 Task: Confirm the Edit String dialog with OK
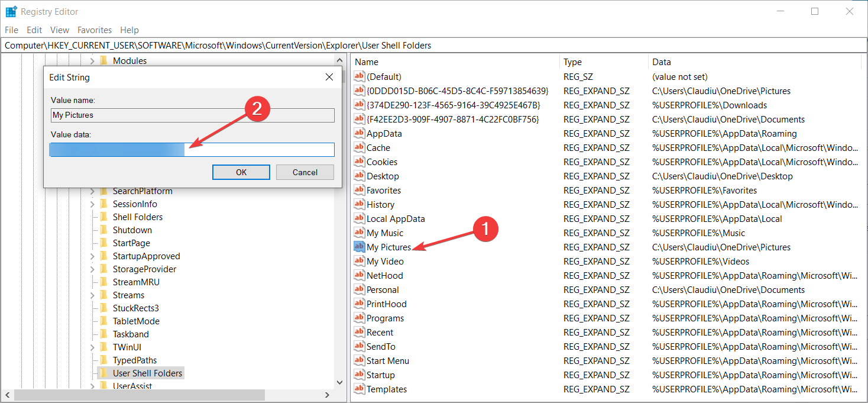(241, 172)
